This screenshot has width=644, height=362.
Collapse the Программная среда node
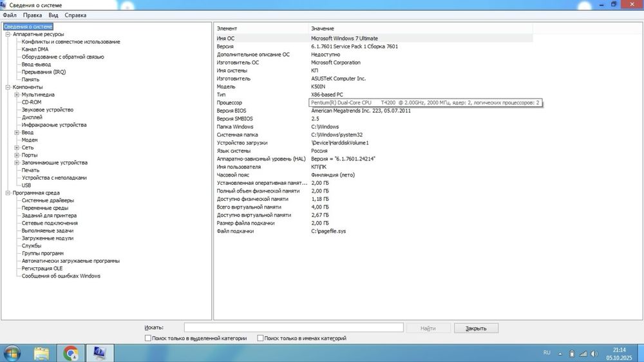click(x=8, y=193)
